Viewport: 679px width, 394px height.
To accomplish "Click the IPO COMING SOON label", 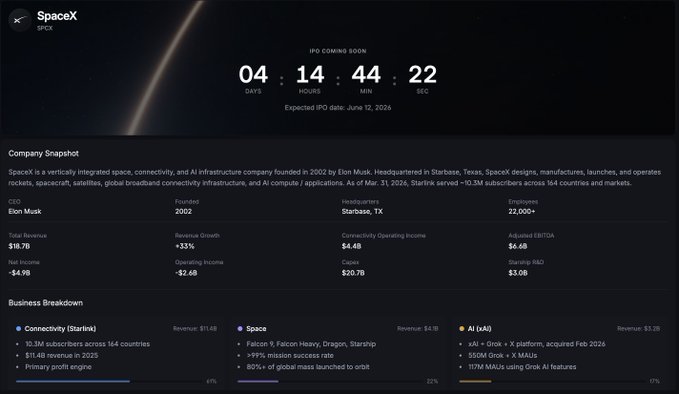I will coord(338,51).
